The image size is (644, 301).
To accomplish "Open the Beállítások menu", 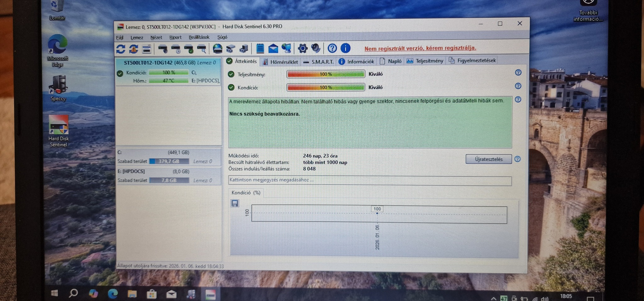I will (199, 37).
